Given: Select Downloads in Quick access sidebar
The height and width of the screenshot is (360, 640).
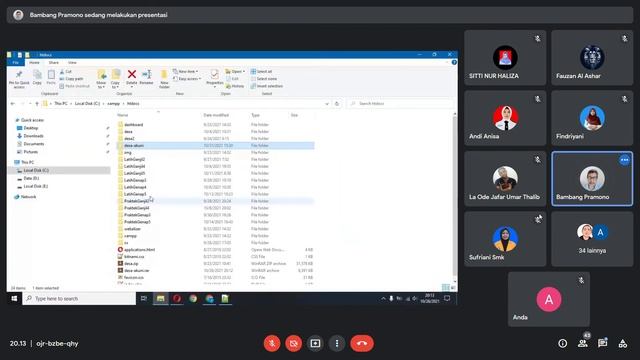Looking at the screenshot, I should click(x=33, y=136).
